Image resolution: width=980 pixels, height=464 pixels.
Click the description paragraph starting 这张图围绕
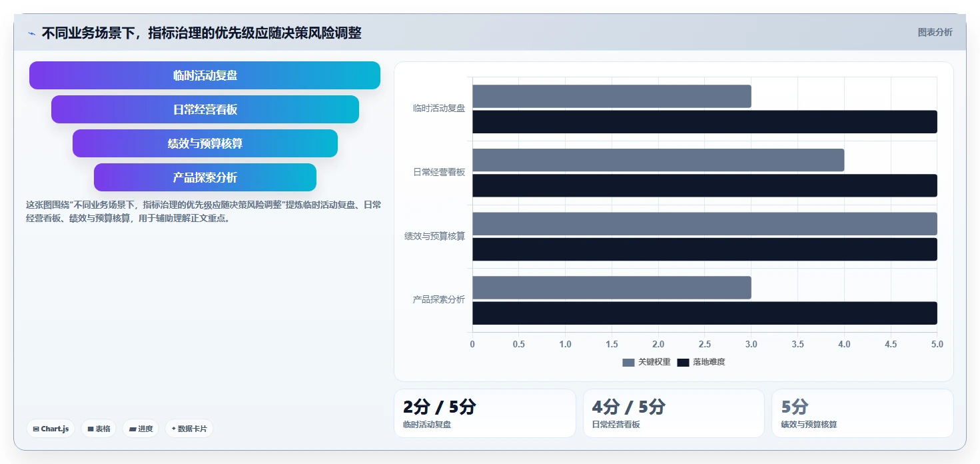(x=203, y=211)
